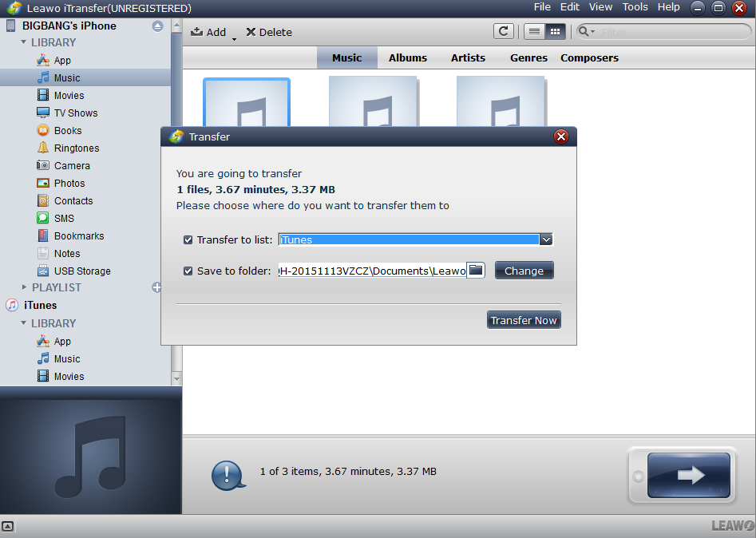Expand the PLAYLIST tree section
The width and height of the screenshot is (756, 538).
point(24,287)
